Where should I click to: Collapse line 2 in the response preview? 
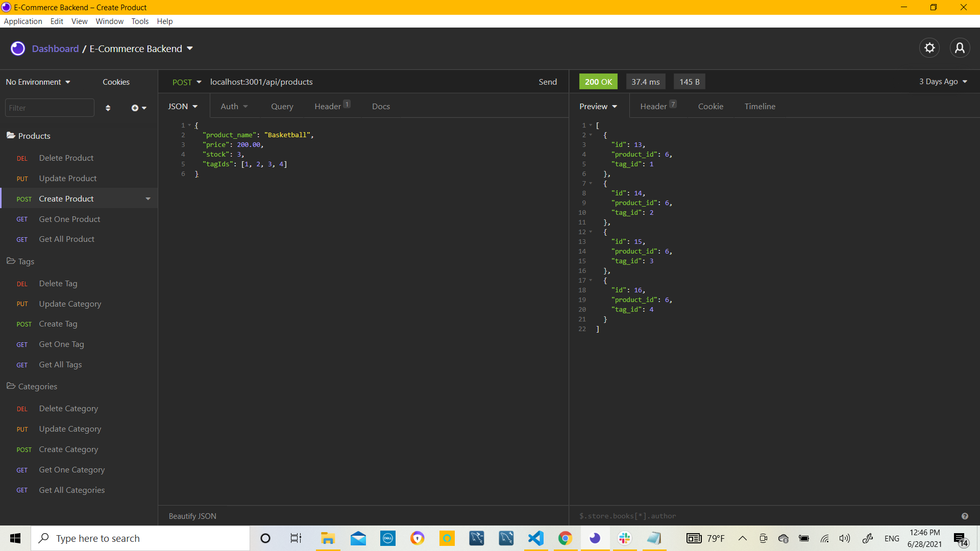(591, 135)
